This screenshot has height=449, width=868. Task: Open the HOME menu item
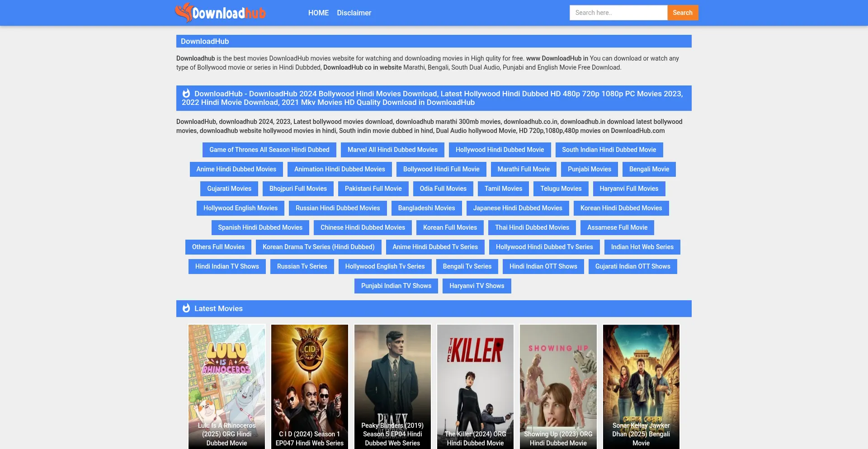click(318, 13)
